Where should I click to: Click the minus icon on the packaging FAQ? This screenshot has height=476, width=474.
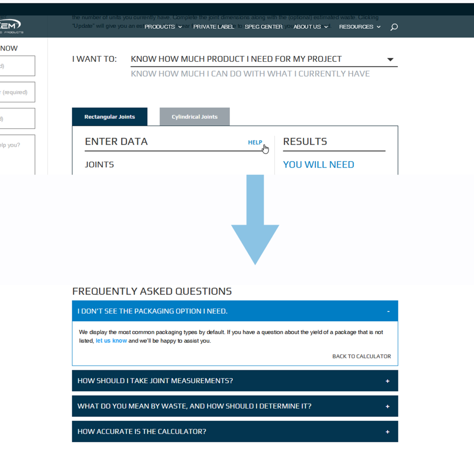coord(388,311)
